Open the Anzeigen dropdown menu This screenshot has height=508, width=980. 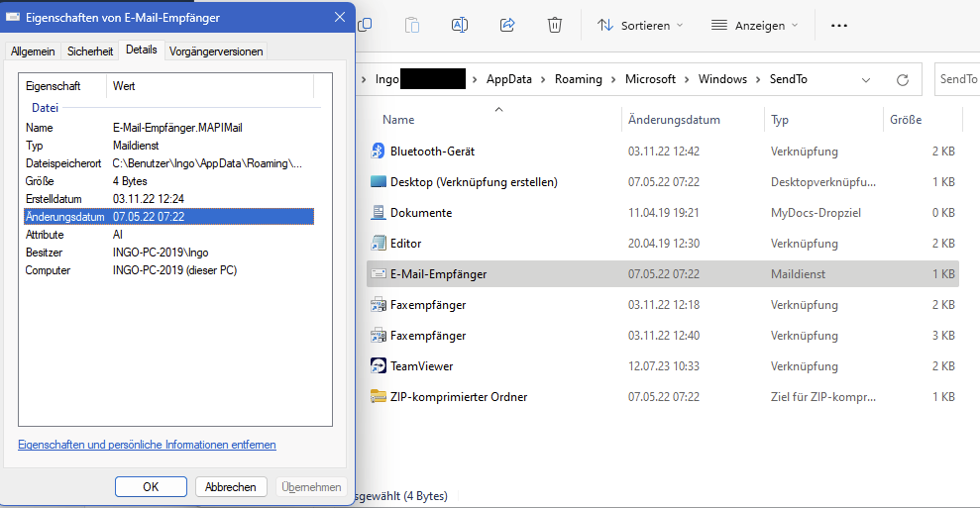click(755, 25)
